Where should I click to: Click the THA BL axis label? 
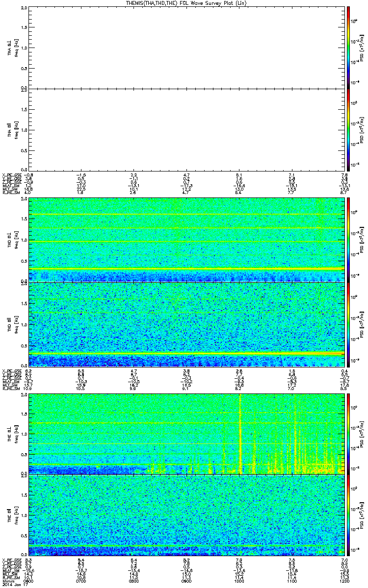click(x=10, y=47)
